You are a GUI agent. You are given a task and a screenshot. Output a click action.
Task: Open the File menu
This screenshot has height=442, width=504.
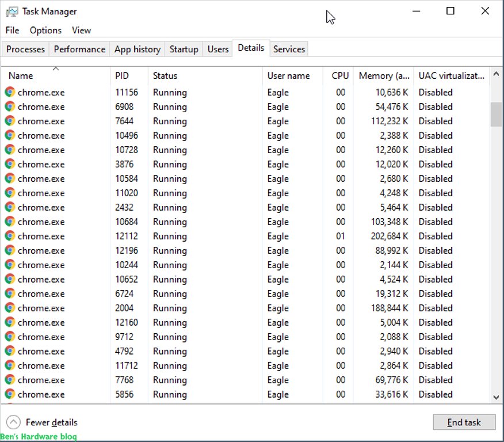pyautogui.click(x=12, y=31)
